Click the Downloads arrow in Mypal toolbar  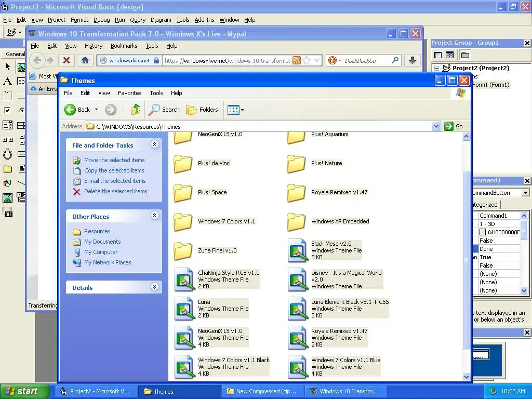[412, 60]
